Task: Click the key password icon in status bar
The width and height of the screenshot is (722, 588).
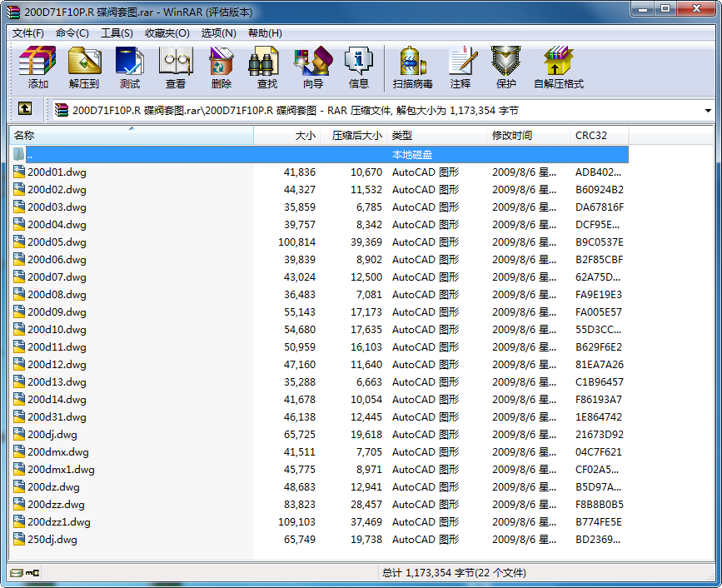Action: coord(32,573)
